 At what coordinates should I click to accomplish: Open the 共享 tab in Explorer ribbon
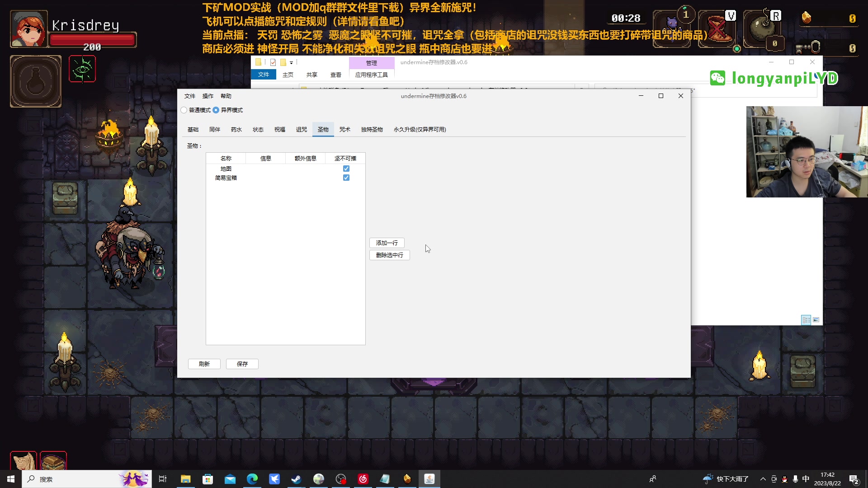[312, 75]
